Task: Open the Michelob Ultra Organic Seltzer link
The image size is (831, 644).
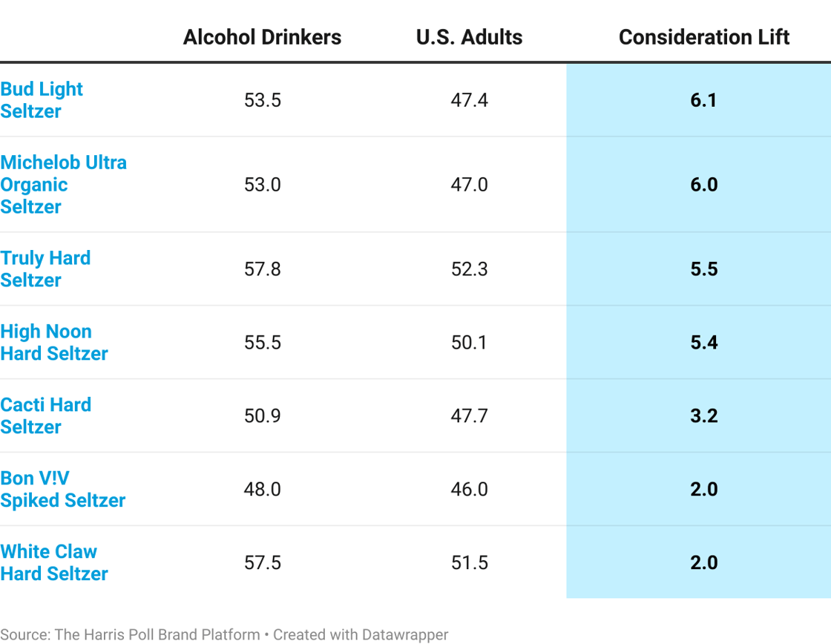Action: (63, 184)
